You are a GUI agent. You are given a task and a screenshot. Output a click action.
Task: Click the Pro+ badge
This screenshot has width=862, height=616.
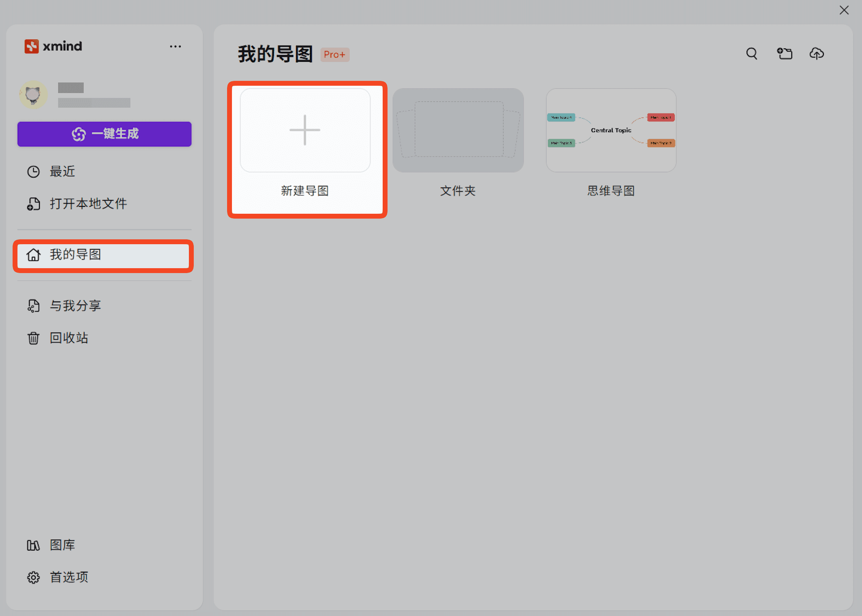[x=335, y=54]
